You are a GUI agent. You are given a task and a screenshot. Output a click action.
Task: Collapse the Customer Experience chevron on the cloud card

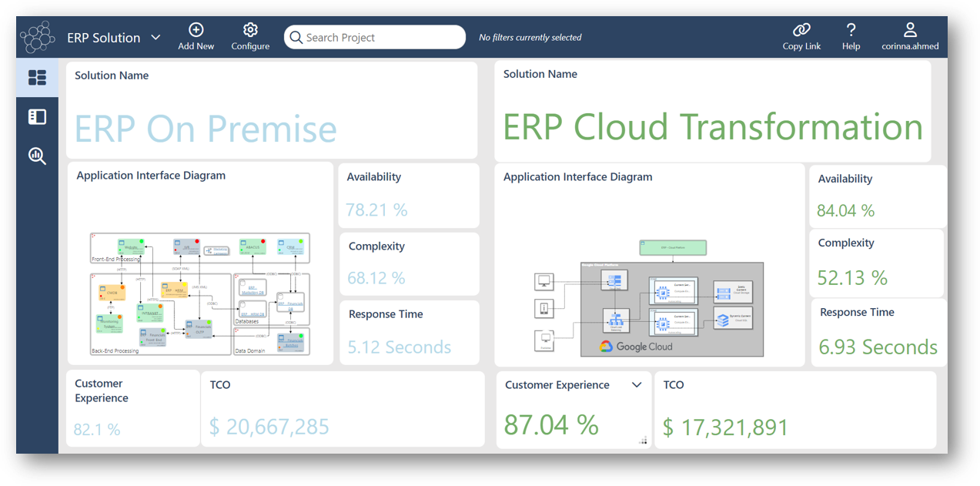coord(637,384)
